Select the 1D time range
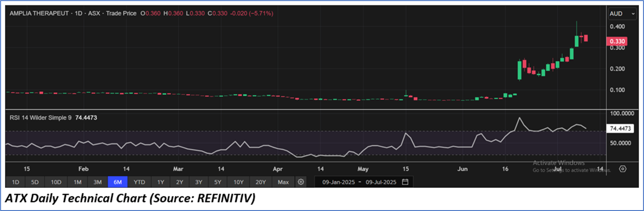Image resolution: width=644 pixels, height=211 pixels. point(15,182)
